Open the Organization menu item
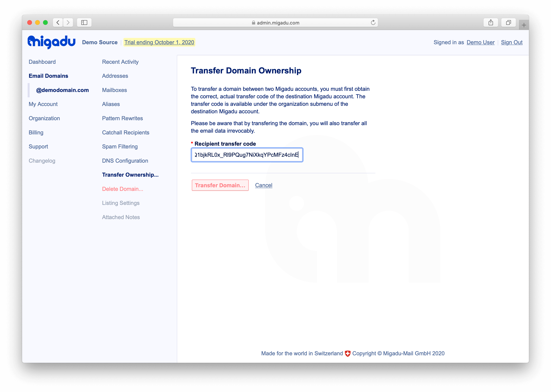This screenshot has height=392, width=551. (x=44, y=118)
